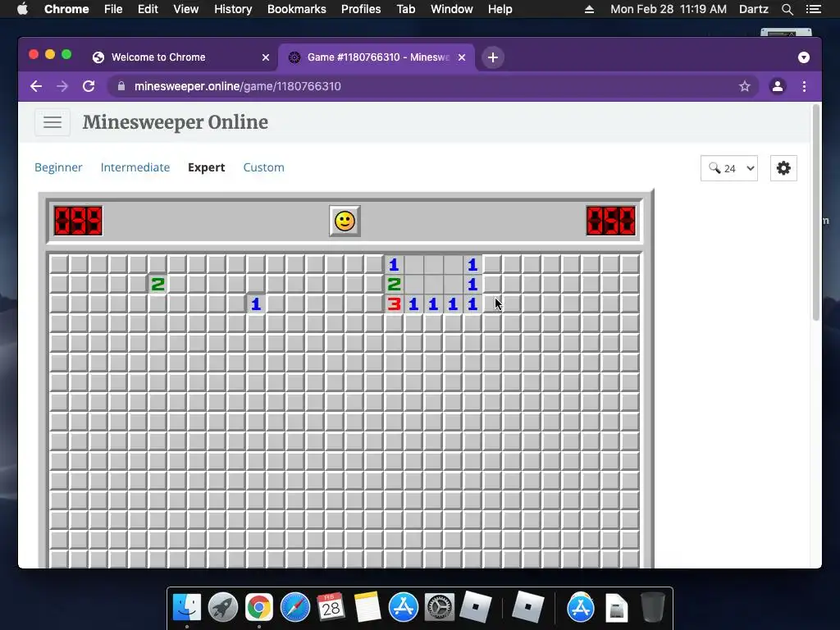
Task: Close the Welcome to Chrome tab
Action: point(265,57)
